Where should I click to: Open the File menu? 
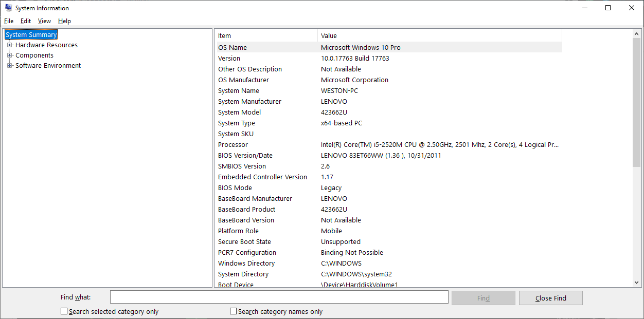pyautogui.click(x=9, y=21)
